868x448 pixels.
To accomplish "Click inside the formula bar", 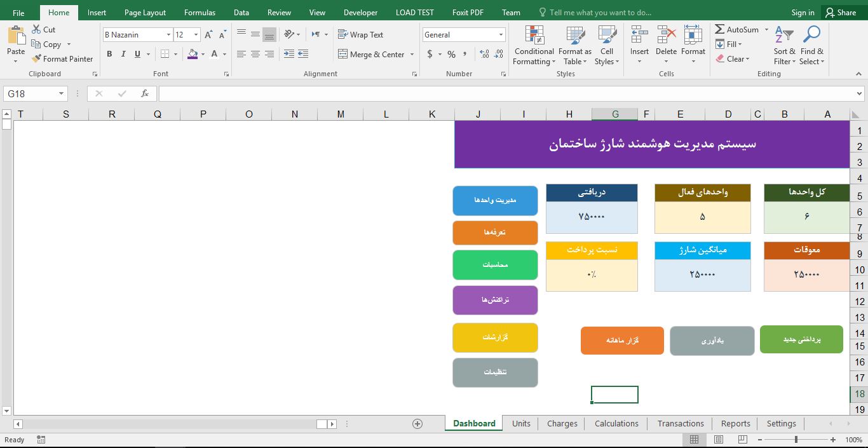I will (445, 93).
